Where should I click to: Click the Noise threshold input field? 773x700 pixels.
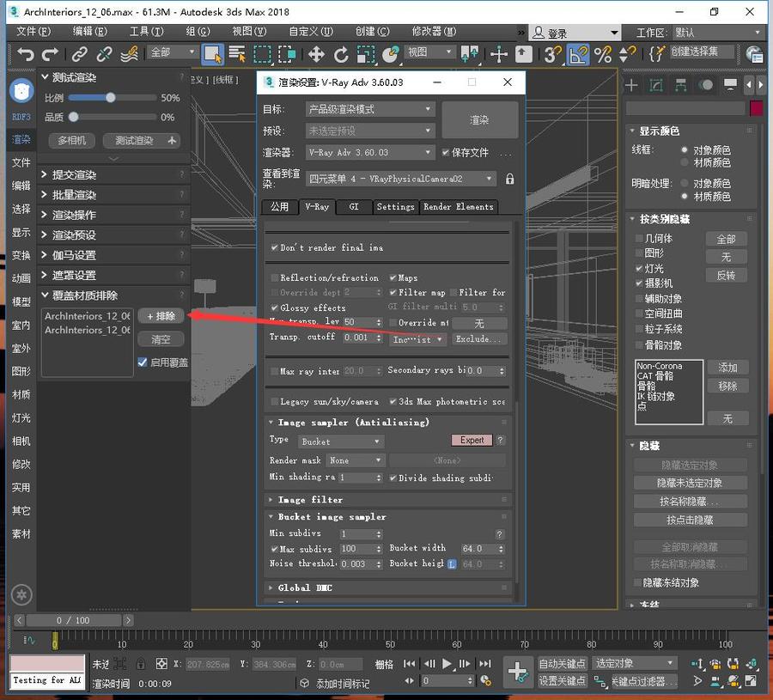358,564
